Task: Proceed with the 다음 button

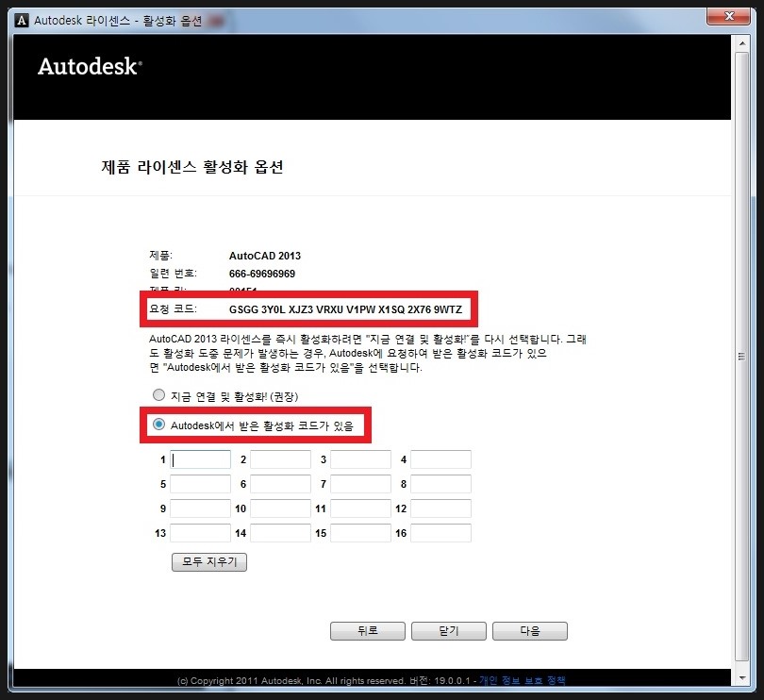Action: click(530, 631)
